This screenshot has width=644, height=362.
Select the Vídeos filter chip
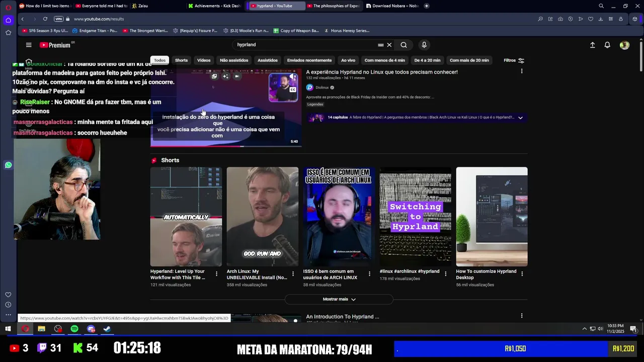point(204,60)
